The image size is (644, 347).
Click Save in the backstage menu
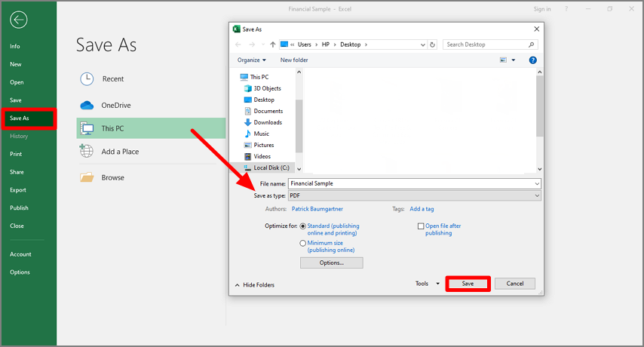click(16, 100)
